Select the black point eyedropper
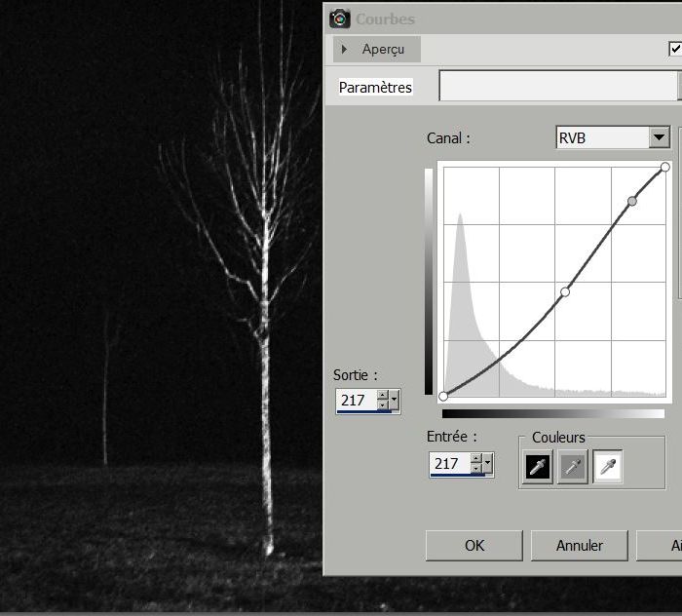 [x=538, y=468]
